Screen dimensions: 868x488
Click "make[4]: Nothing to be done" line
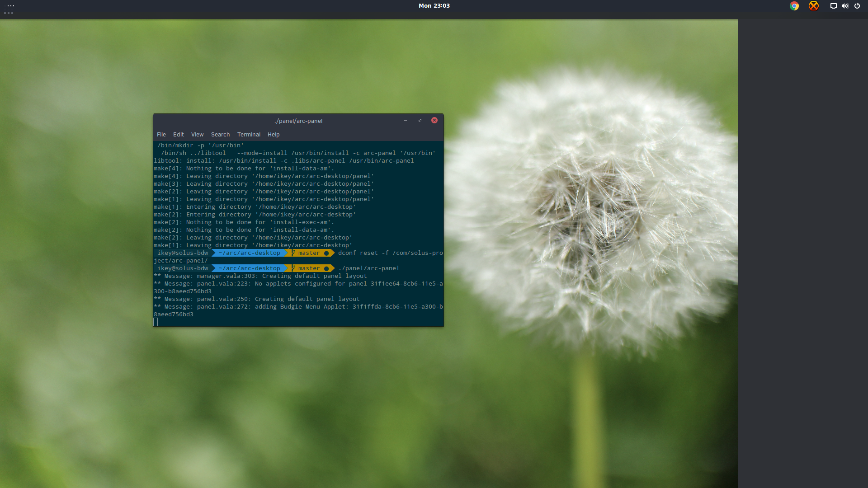coord(244,169)
